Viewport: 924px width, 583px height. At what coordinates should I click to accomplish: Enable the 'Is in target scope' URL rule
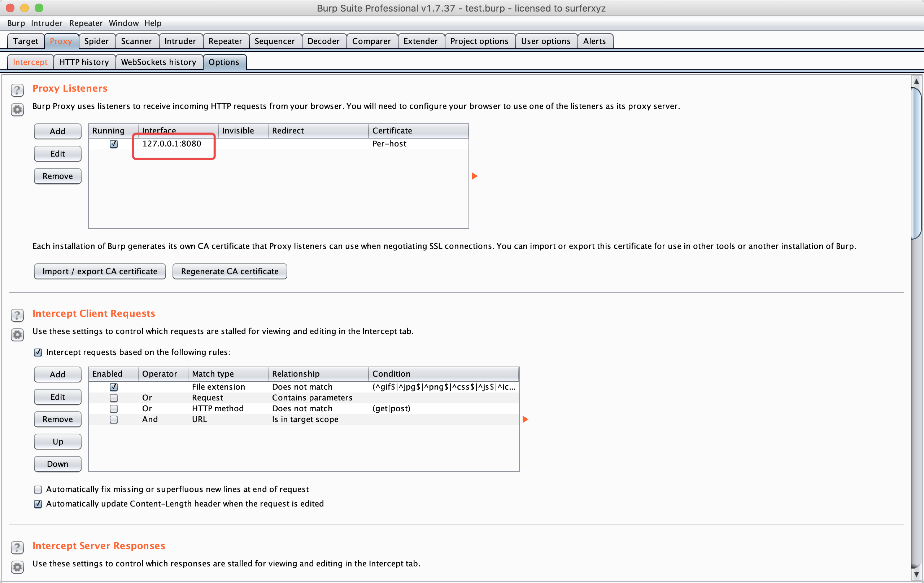114,420
